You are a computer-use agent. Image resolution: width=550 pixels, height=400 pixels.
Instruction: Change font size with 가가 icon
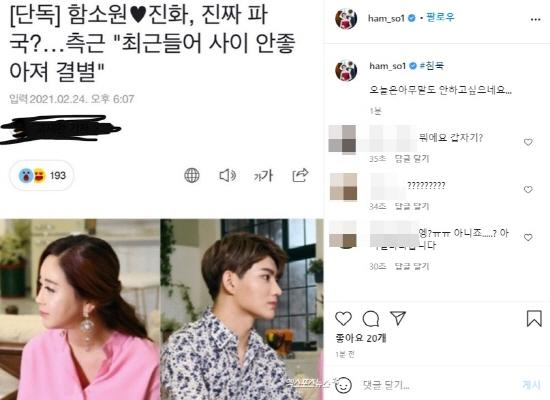coord(263,175)
